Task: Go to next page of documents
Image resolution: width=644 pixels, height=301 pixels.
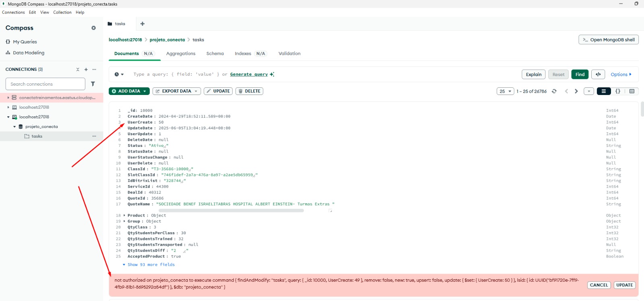Action: point(576,91)
